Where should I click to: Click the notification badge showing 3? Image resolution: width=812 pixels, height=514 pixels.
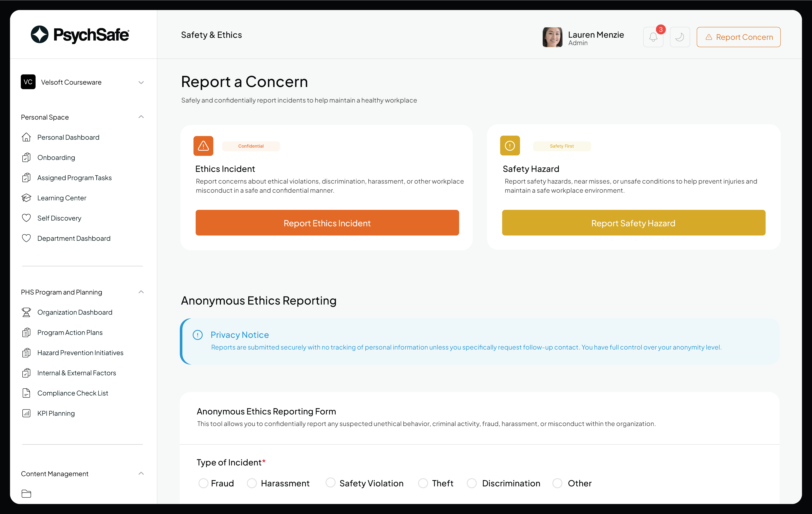tap(661, 30)
